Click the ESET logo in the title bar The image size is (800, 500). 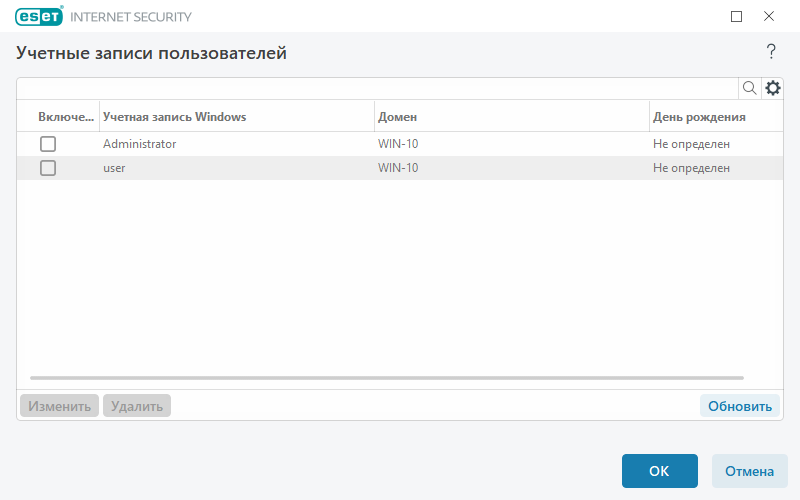[39, 16]
